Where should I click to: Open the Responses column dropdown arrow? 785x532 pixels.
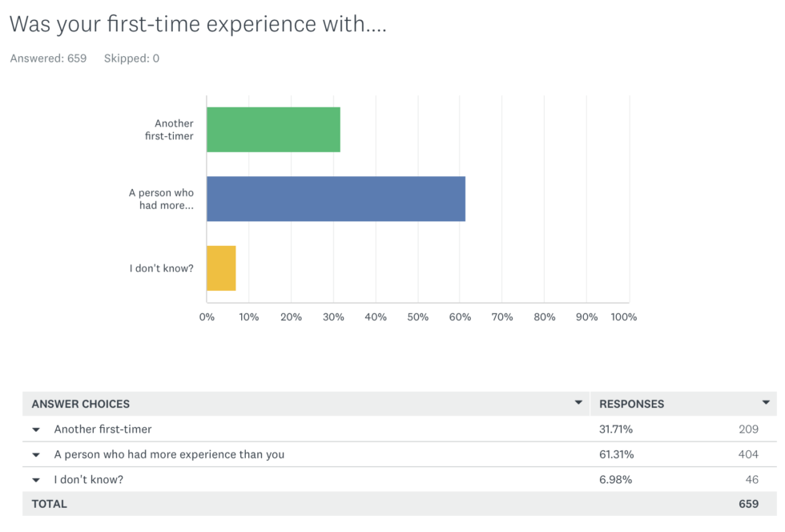766,402
